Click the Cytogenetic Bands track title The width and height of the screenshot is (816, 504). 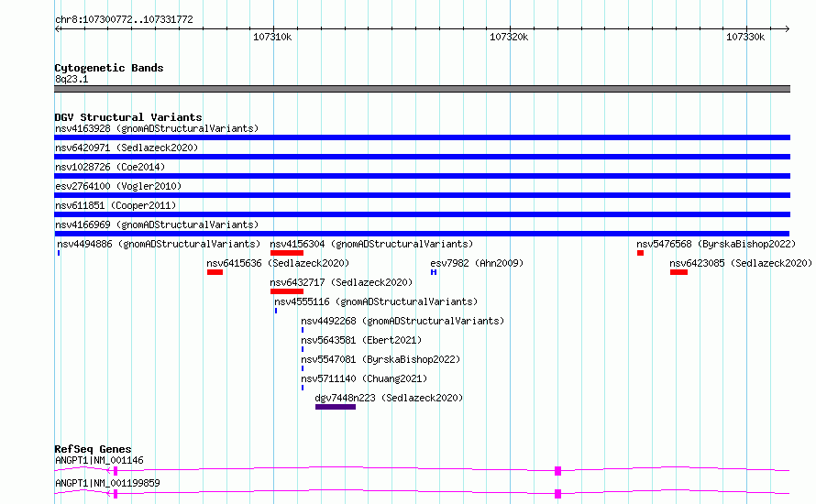(109, 68)
